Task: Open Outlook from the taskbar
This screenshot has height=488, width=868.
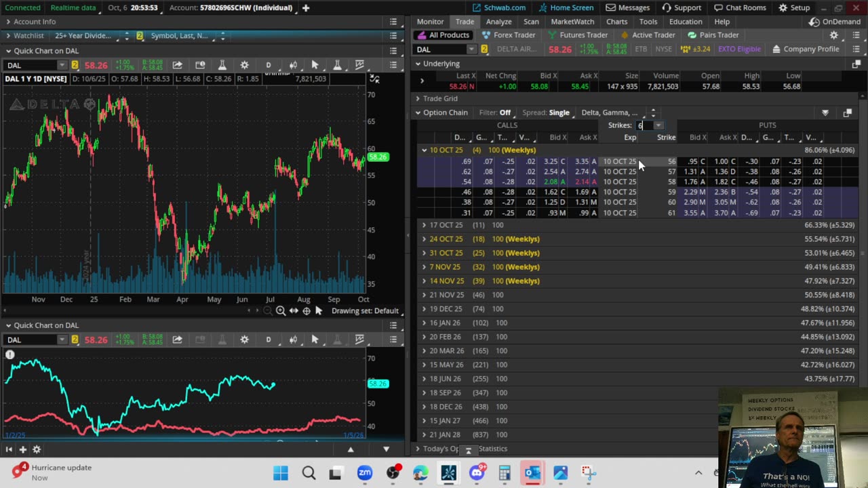Action: point(532,472)
